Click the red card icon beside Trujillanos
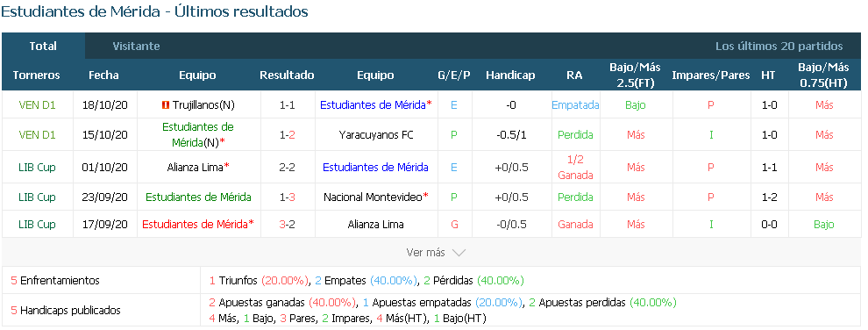The height and width of the screenshot is (330, 868). tap(165, 104)
